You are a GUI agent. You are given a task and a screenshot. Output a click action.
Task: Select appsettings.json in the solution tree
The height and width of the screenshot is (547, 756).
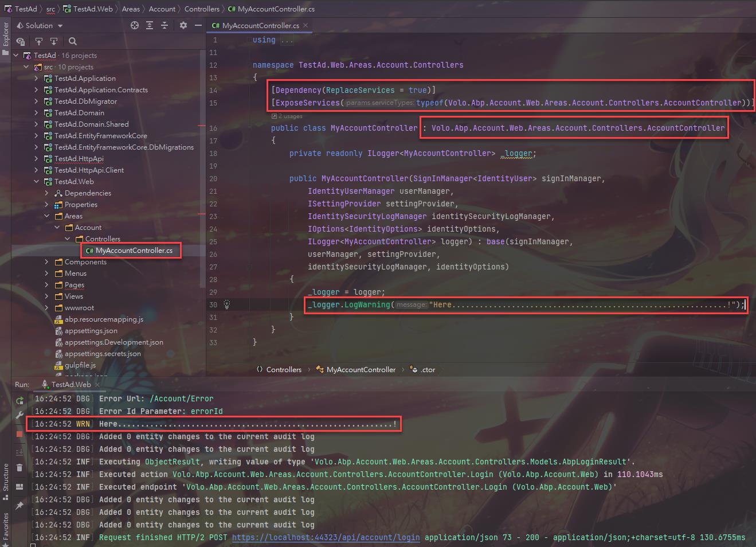pyautogui.click(x=91, y=331)
